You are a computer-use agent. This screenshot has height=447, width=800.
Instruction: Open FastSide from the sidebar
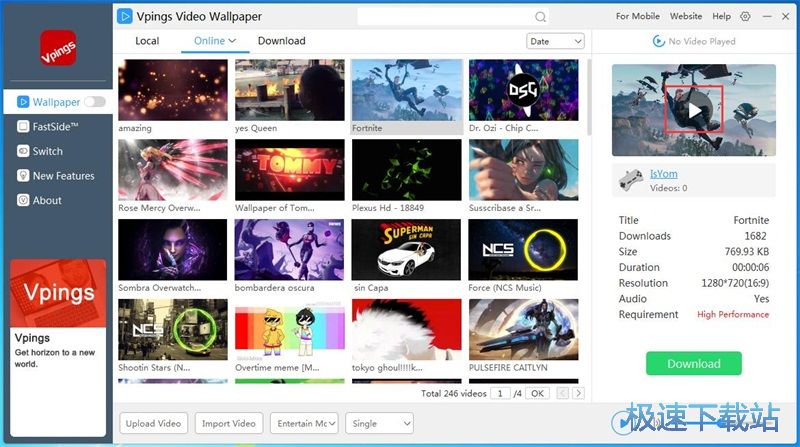[55, 127]
